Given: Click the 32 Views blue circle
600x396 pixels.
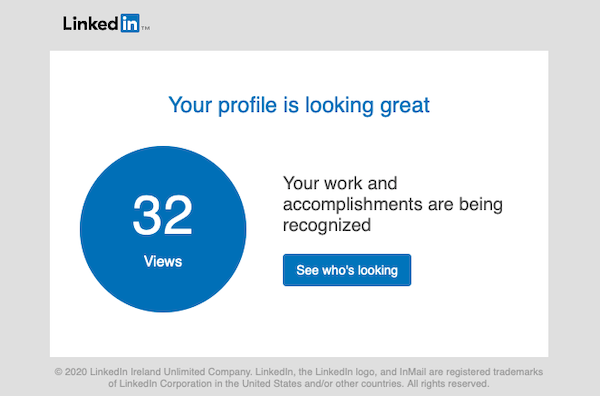Looking at the screenshot, I should click(x=163, y=229).
